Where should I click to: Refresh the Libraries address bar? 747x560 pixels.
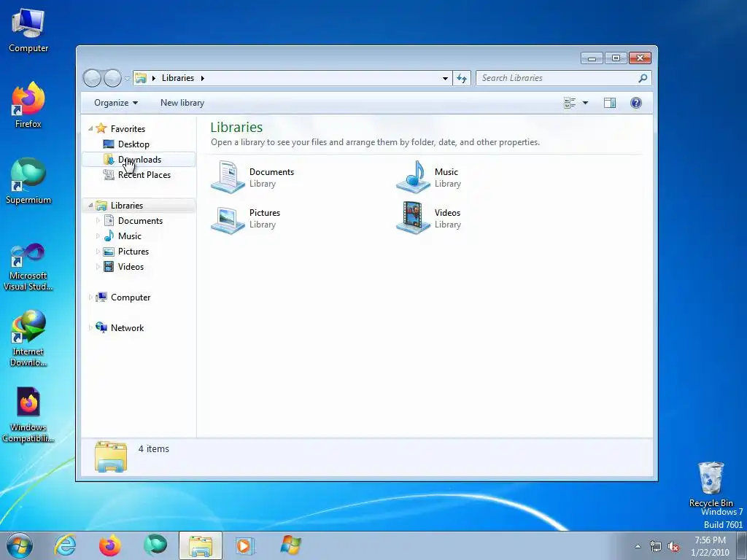(x=462, y=78)
